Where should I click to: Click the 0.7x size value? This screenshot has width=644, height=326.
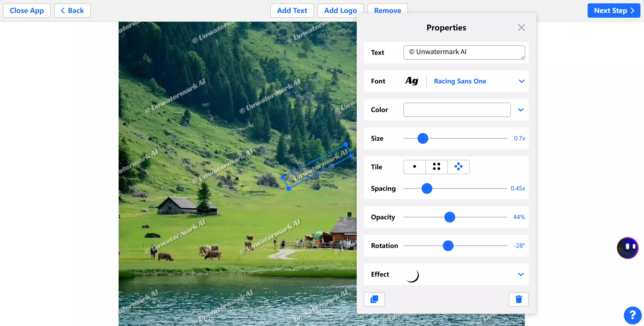click(x=519, y=138)
